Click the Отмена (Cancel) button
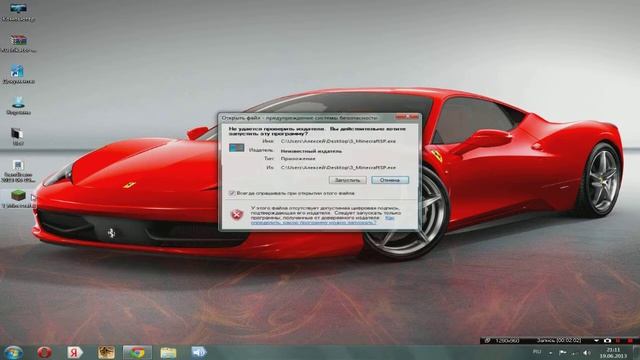Image resolution: width=640 pixels, height=360 pixels. (390, 180)
